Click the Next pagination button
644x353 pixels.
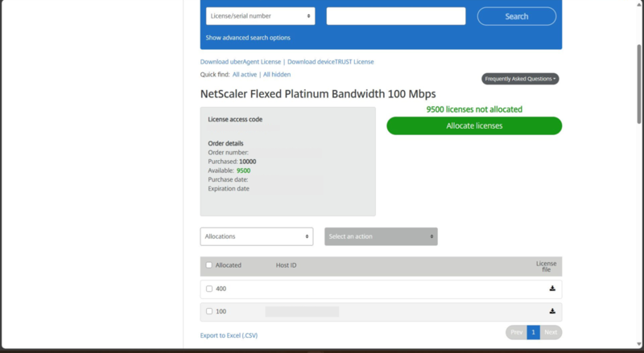coord(551,332)
